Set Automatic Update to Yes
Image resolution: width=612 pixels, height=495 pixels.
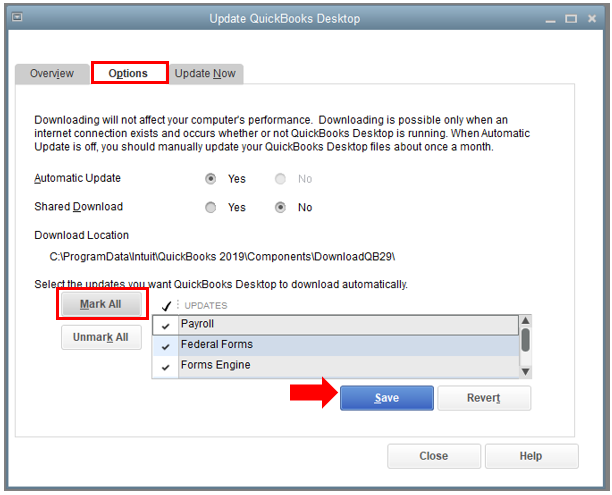click(211, 179)
